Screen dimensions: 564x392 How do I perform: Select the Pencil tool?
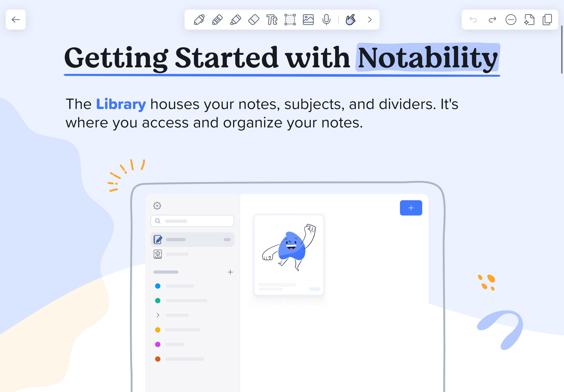pyautogui.click(x=217, y=20)
